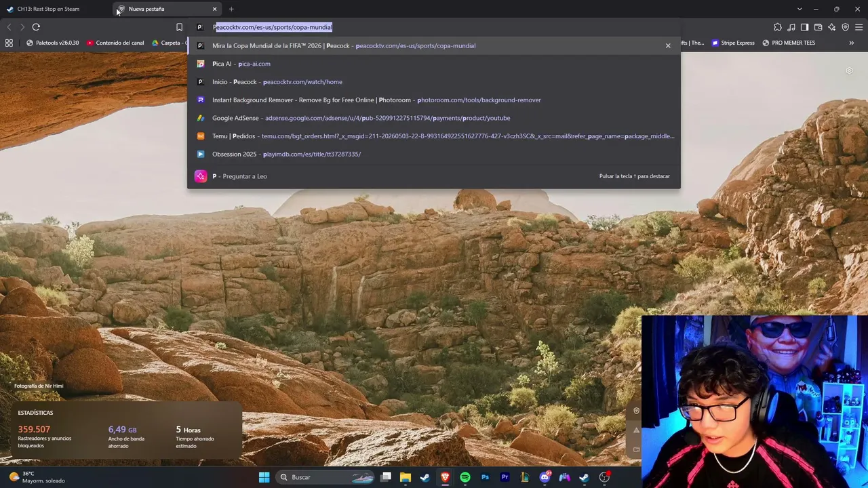Click the Brave browser taskbar icon

point(445,477)
